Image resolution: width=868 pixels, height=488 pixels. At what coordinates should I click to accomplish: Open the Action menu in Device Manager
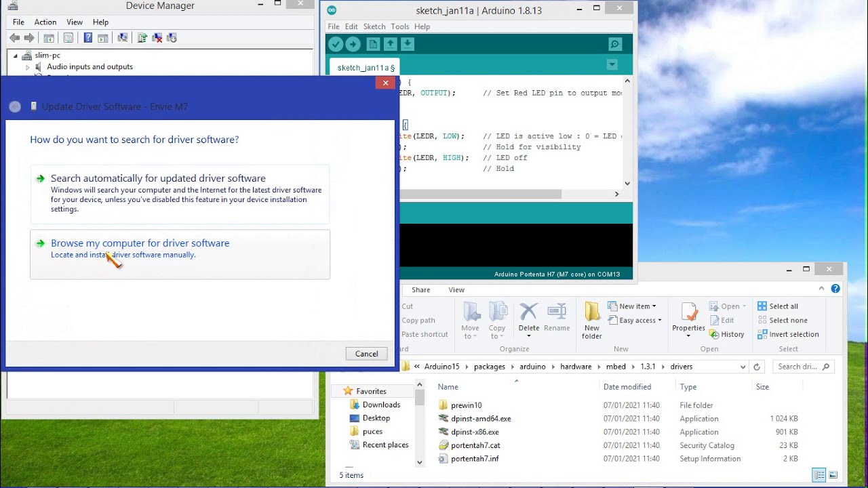pyautogui.click(x=45, y=22)
